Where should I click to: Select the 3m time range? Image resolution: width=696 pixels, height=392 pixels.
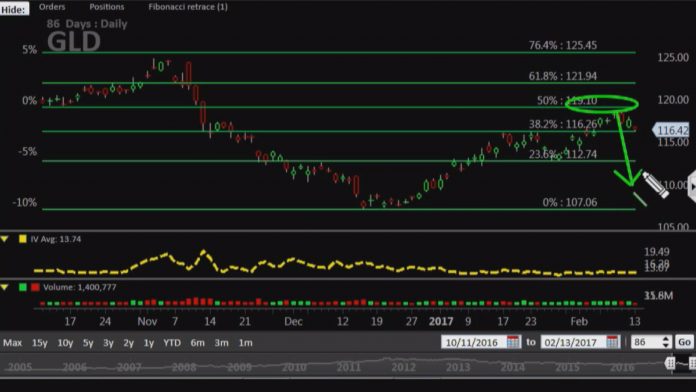(x=221, y=343)
